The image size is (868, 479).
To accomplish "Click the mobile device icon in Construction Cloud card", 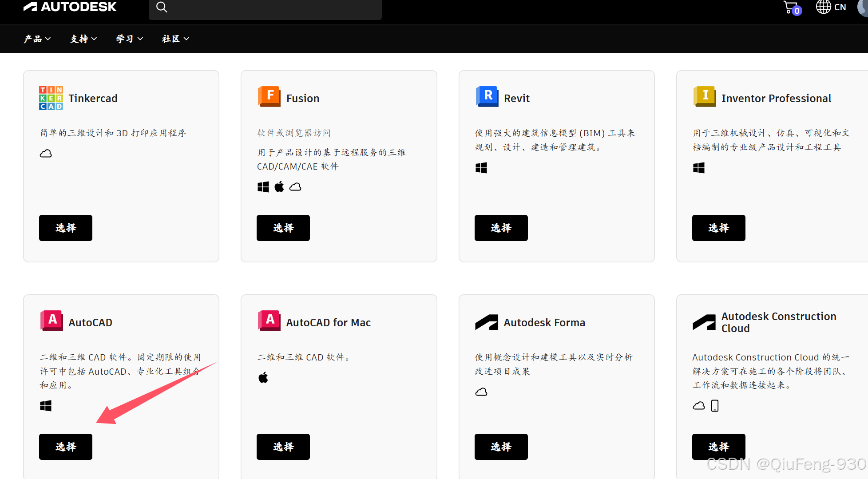I will point(715,406).
